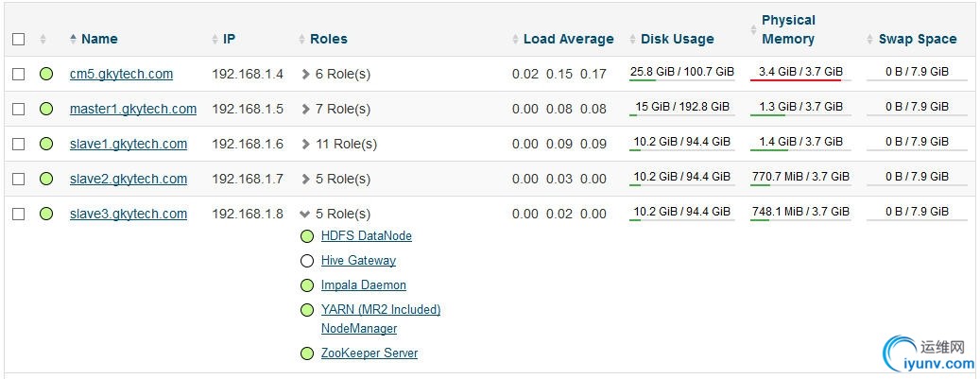Open the master1.gkytech.com host link
Screen dimensions: 980x379
pos(133,109)
